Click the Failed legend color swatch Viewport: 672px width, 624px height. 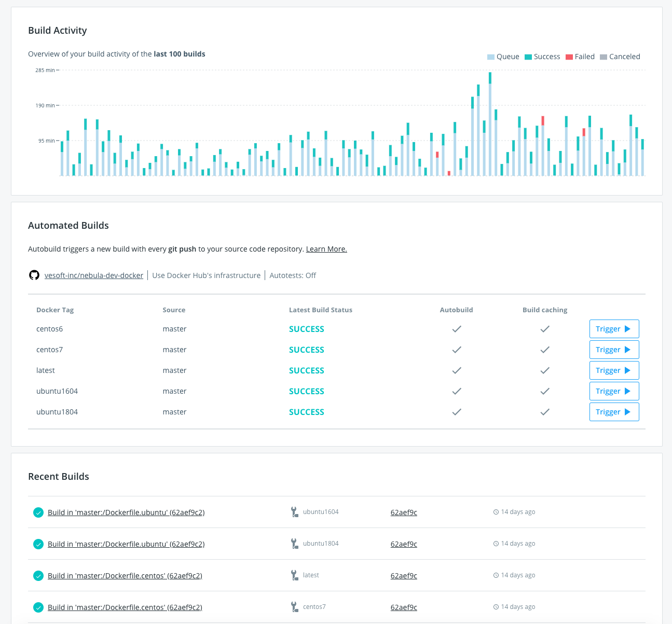[569, 57]
